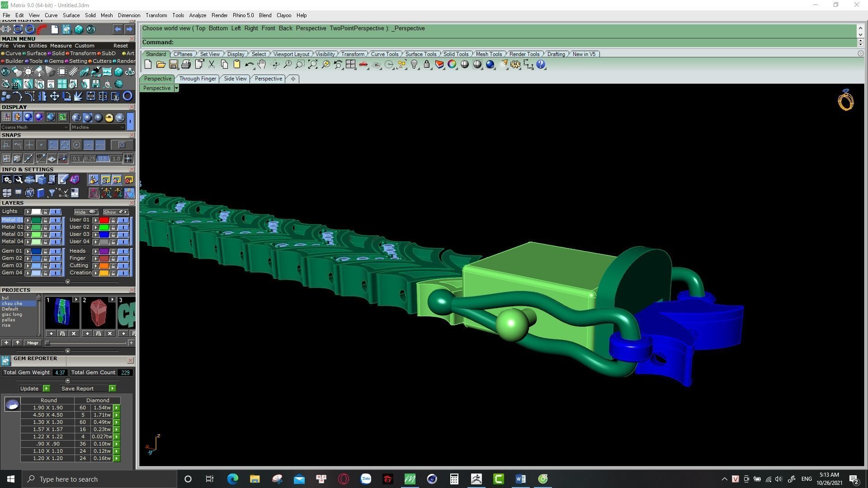
Task: Click the padlock lock objects icon
Action: pos(427,65)
